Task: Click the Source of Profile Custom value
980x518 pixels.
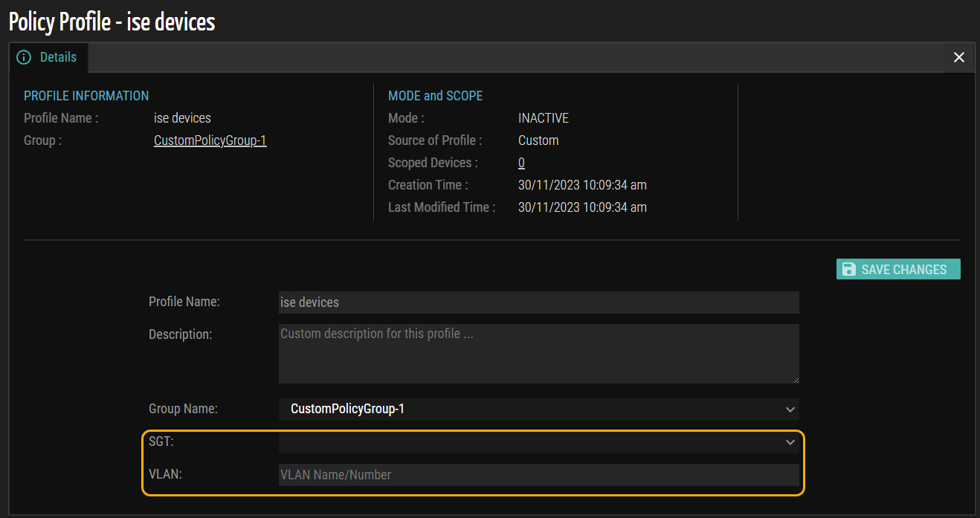Action: 538,140
